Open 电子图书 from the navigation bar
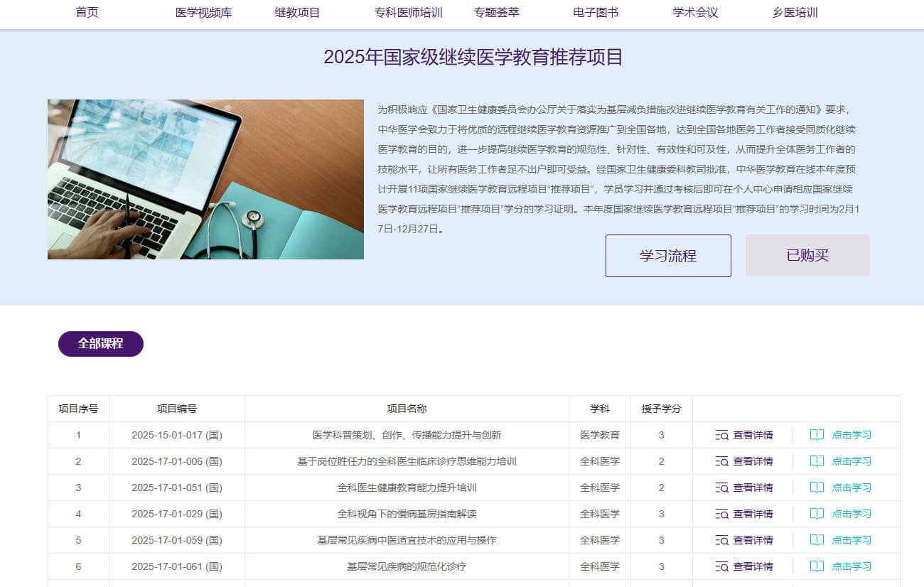Screen dimensions: 924x587 pos(596,13)
